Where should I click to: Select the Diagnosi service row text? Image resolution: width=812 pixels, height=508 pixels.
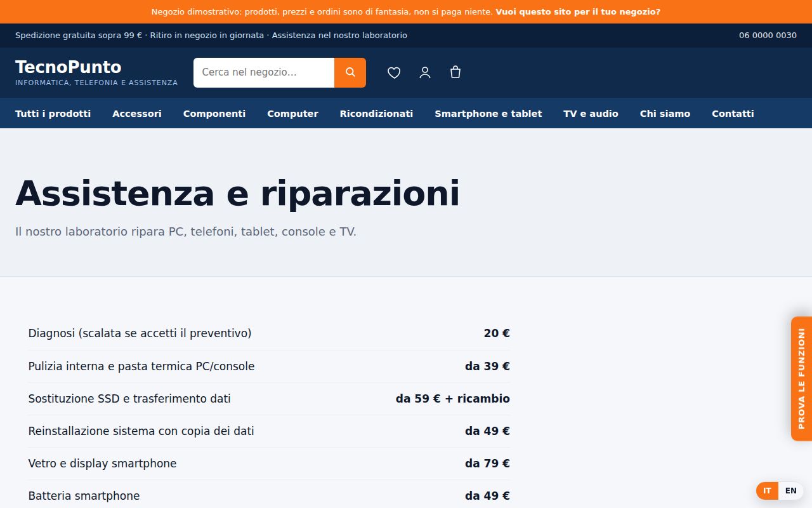(140, 333)
